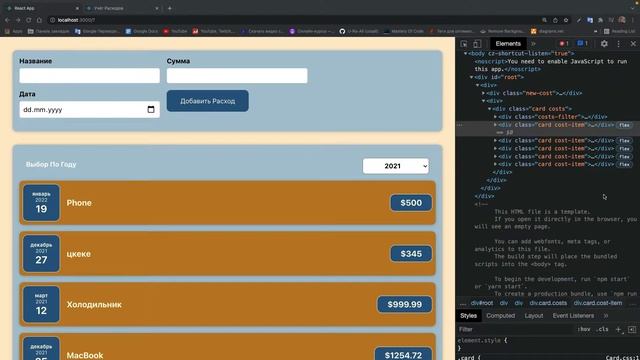This screenshot has height=360, width=640.
Task: Click the Phone expense title
Action: (x=79, y=203)
